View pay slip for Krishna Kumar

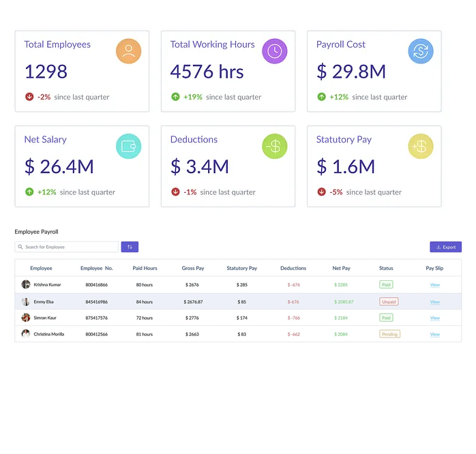tap(434, 285)
